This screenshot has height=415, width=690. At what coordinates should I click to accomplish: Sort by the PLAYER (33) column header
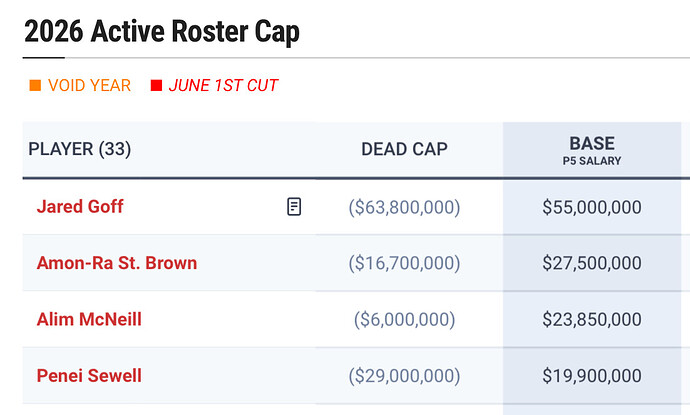79,149
